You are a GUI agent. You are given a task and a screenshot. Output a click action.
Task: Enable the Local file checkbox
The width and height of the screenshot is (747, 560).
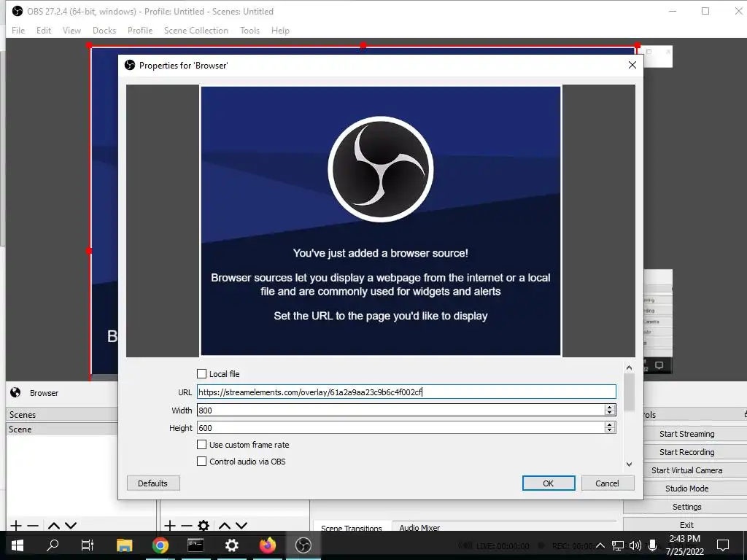202,374
